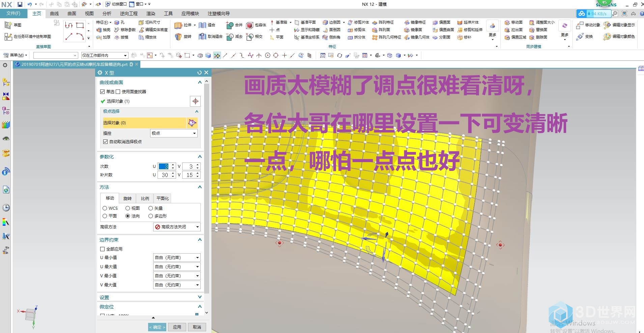The image size is (644, 333).
Task: Select the 基准平面 datum plane tool
Action: [x=305, y=22]
